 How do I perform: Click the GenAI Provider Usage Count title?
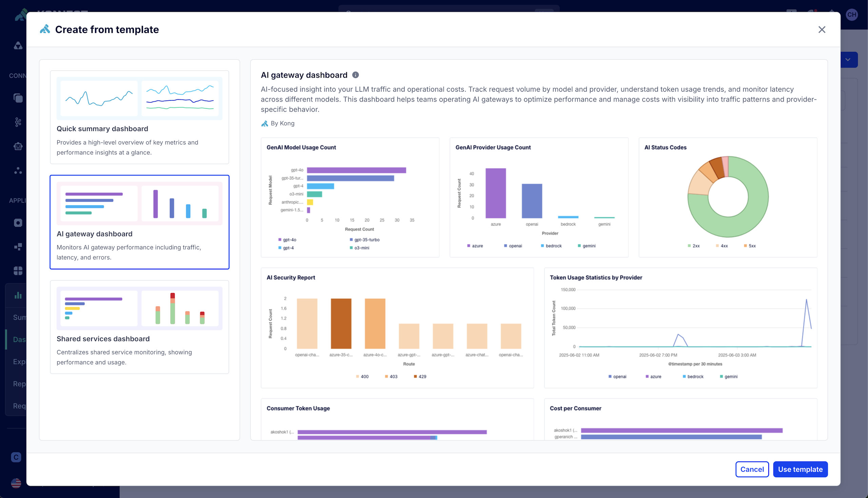point(493,148)
